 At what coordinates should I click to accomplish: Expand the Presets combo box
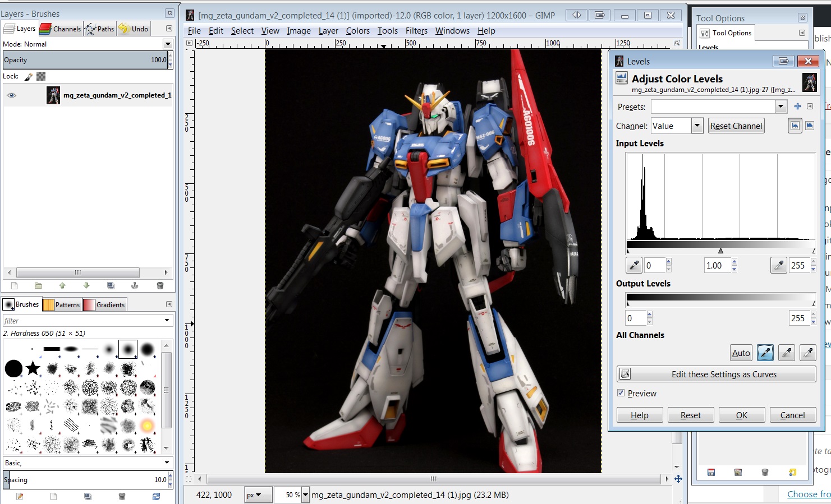click(781, 107)
